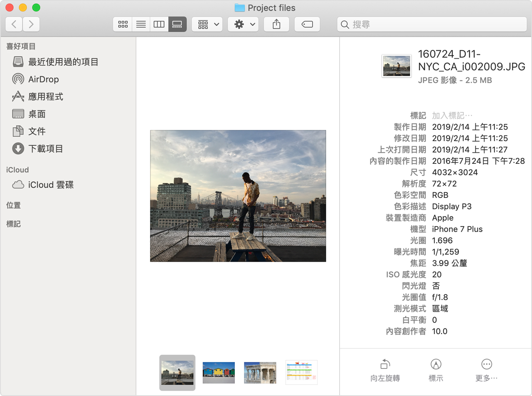Click the edit tags toolbar button

(307, 25)
